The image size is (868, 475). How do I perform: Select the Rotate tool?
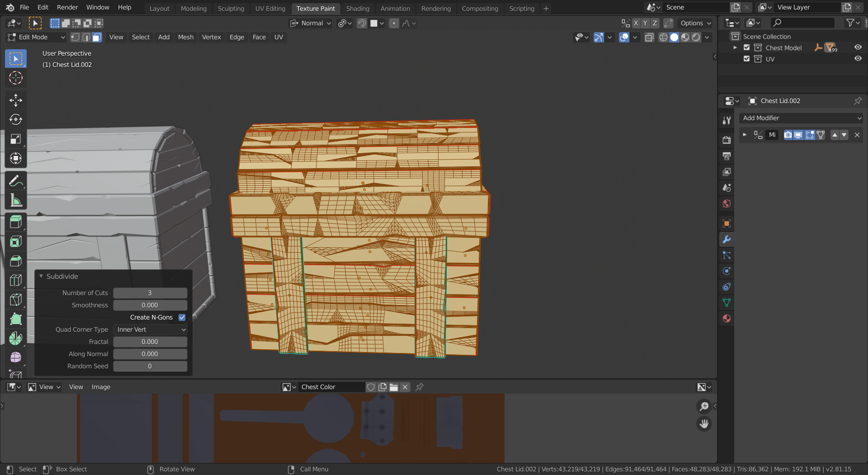(16, 119)
